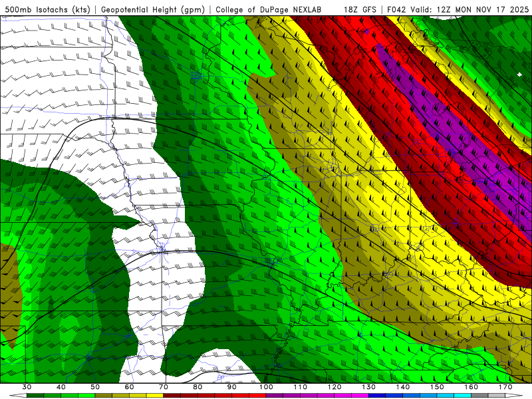532x399 pixels.
Task: Click the "40" colorbar scale label
Action: (61, 387)
